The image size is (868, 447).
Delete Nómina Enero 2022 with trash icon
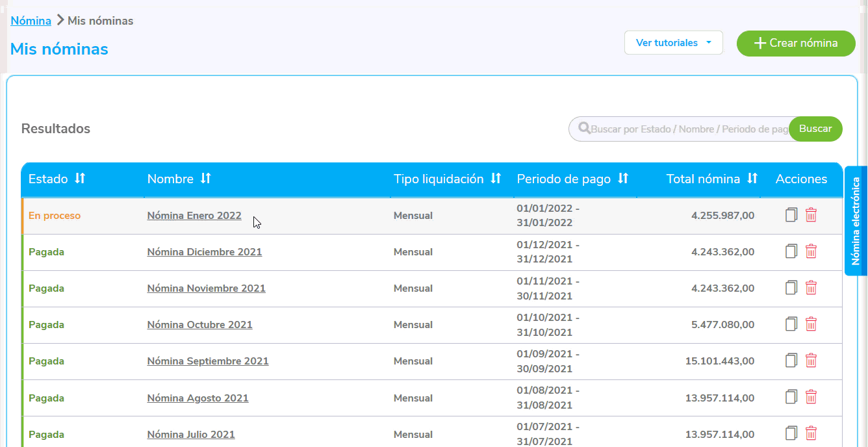tap(811, 215)
